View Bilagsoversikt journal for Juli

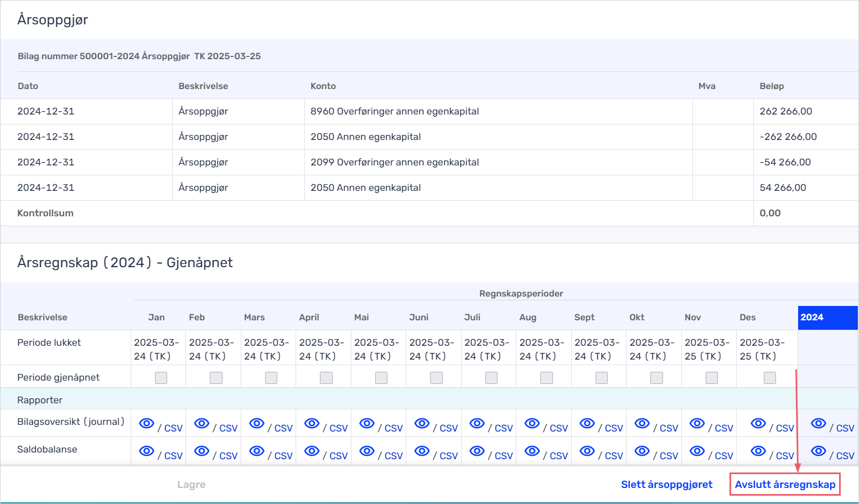[x=477, y=423]
